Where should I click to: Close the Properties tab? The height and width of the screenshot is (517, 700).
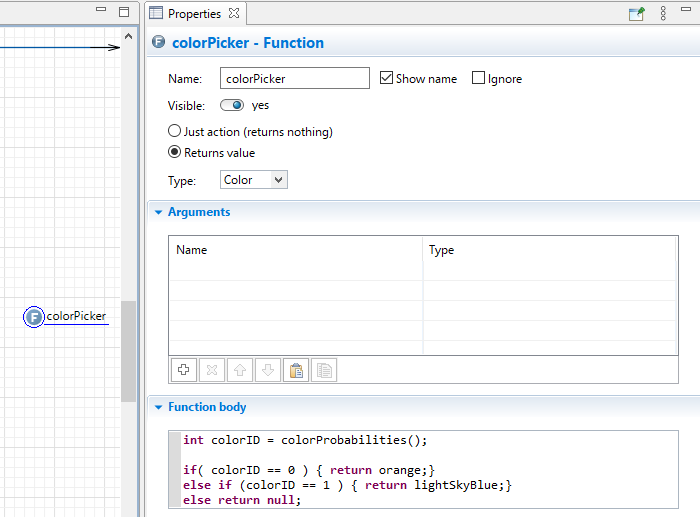(x=234, y=13)
